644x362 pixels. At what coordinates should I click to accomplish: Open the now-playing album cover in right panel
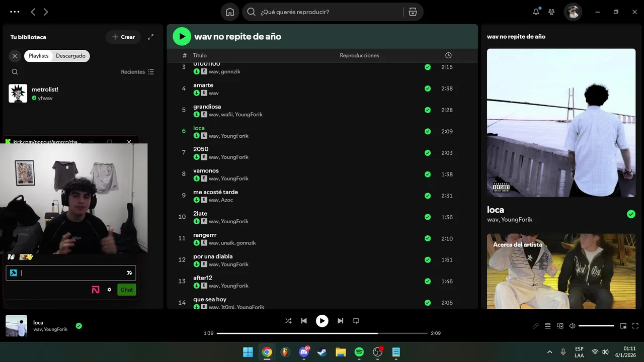(x=561, y=123)
